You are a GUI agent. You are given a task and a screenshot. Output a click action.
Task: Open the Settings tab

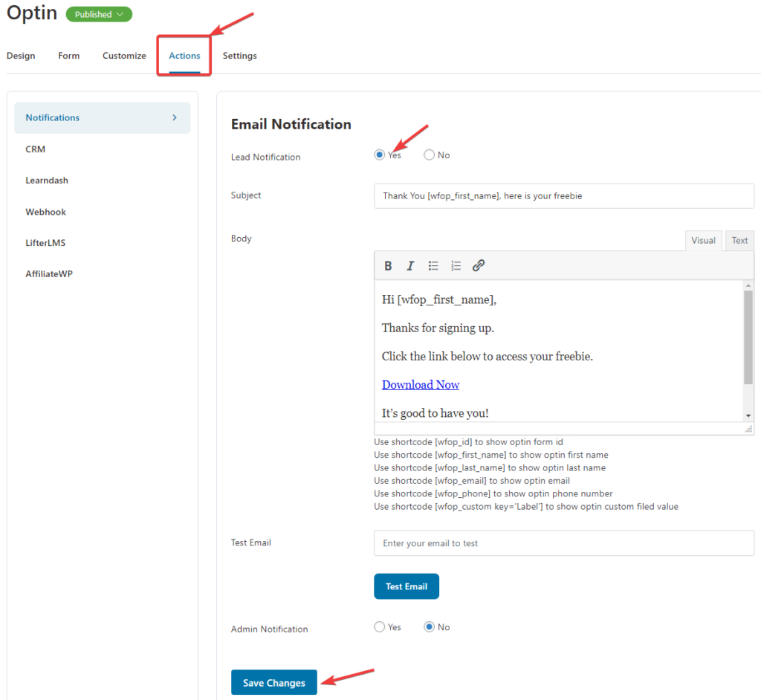click(240, 56)
